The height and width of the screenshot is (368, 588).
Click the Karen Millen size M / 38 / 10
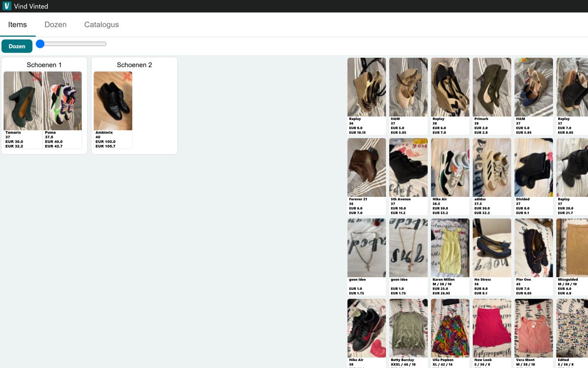tap(442, 284)
